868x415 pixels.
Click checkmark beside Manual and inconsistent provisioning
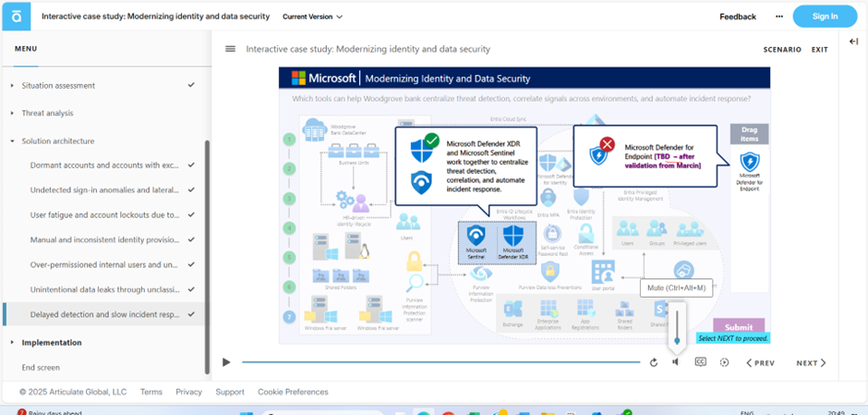click(191, 239)
